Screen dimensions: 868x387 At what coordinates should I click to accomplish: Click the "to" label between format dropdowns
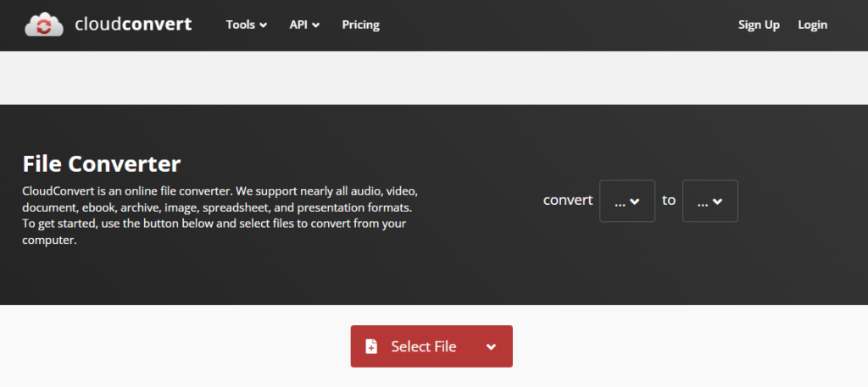(x=669, y=201)
